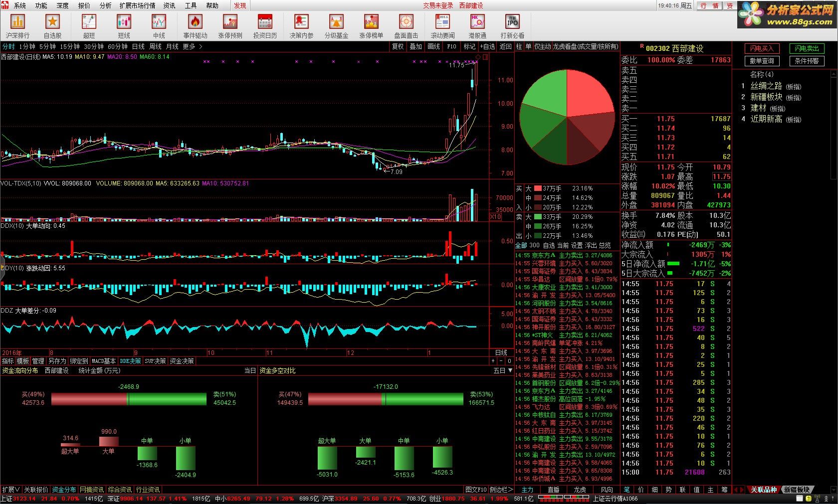Open the 事件驱动 flame icon
Image resolution: width=838 pixels, height=504 pixels.
pos(195,26)
